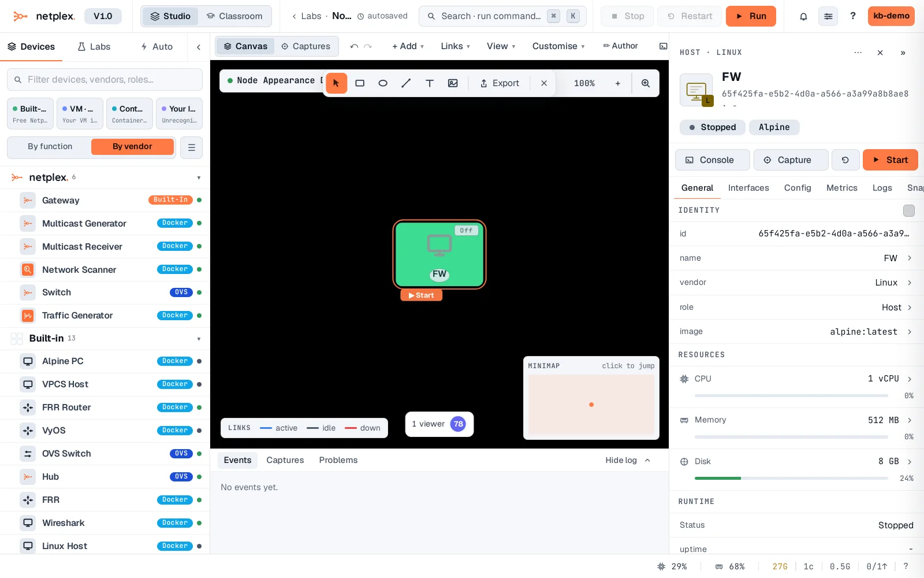
Task: Toggle the Your Images filter chip
Action: (179, 113)
